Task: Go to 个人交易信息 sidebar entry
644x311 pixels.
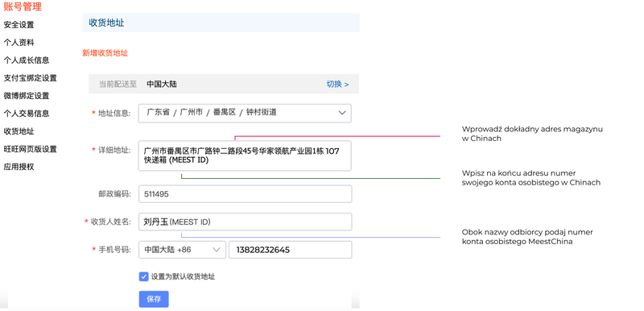Action: tap(27, 114)
